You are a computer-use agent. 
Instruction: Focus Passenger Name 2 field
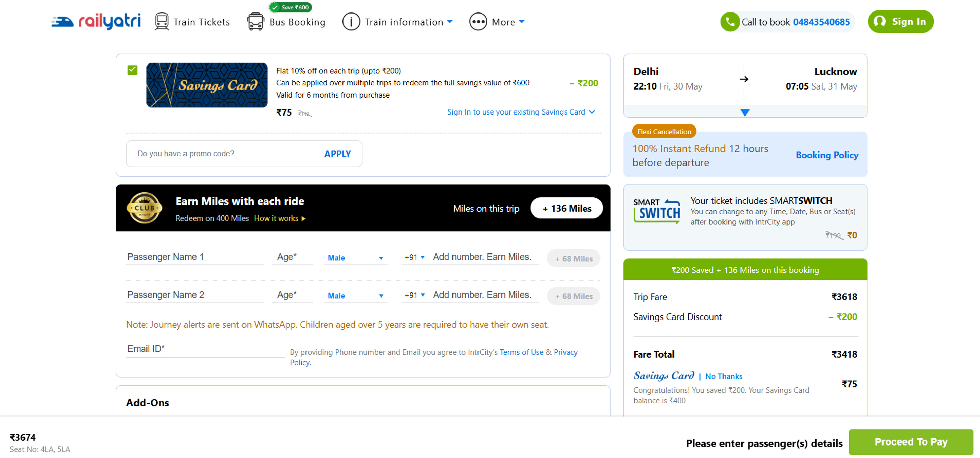click(195, 295)
